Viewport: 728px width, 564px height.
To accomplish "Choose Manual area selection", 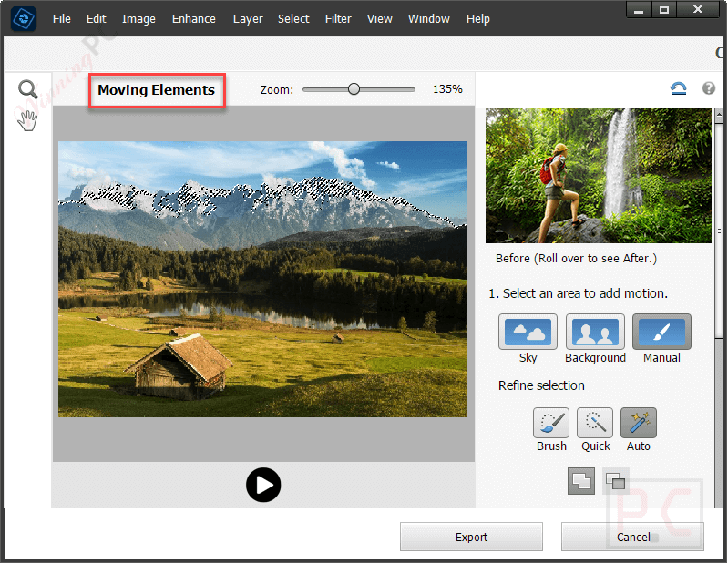I will [661, 332].
